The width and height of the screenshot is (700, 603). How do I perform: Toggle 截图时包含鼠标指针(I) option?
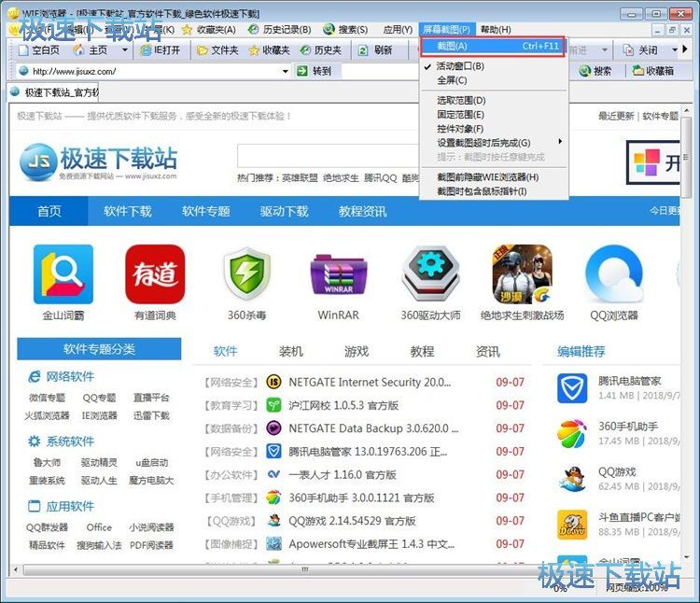tap(482, 191)
